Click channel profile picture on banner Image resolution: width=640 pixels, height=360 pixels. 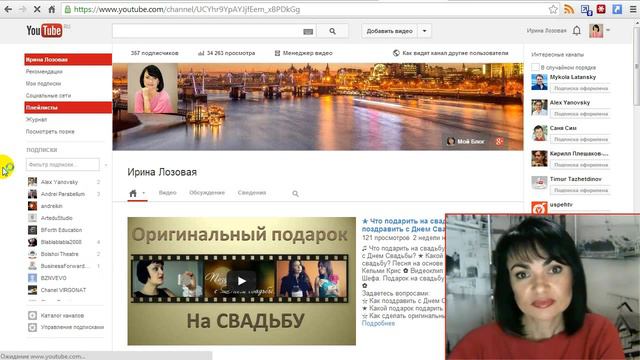click(x=153, y=88)
